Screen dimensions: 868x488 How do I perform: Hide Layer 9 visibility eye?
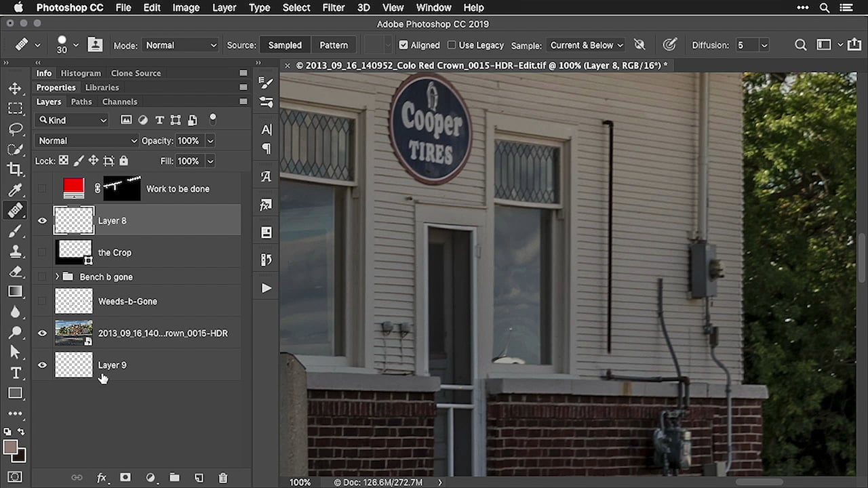coord(43,365)
